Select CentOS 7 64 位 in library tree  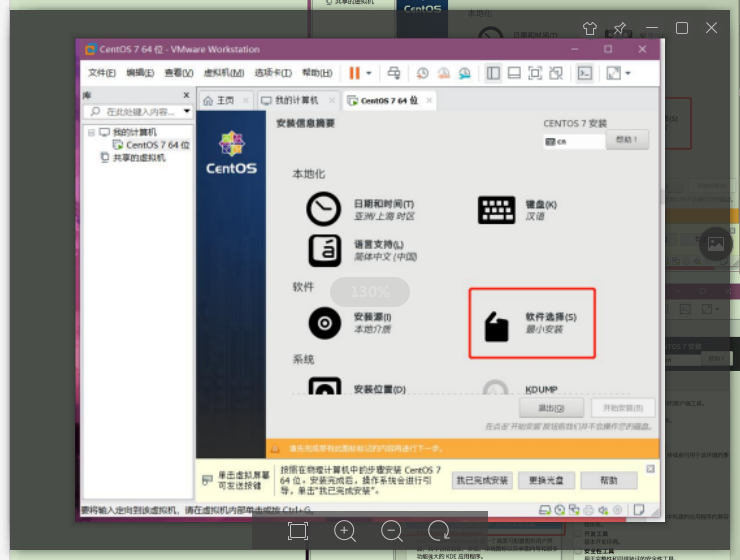[x=158, y=145]
